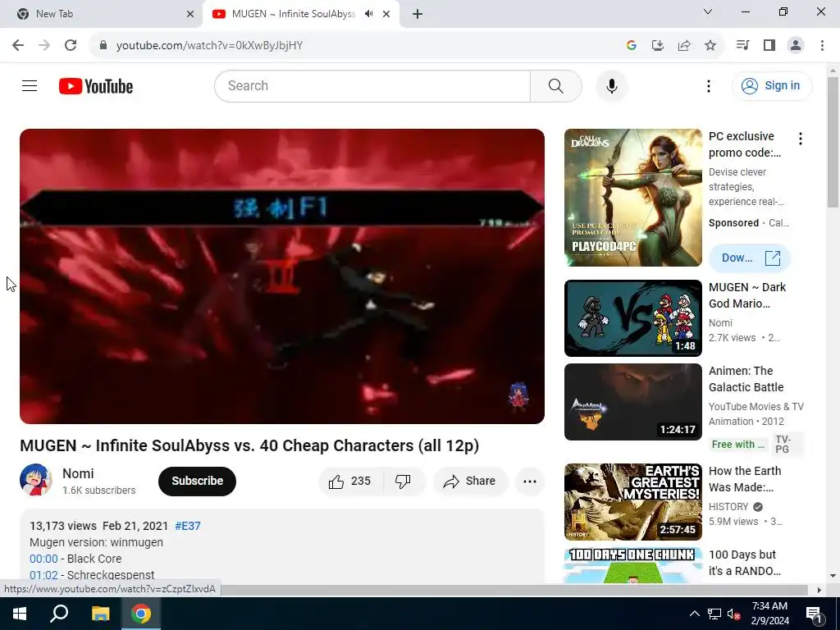Open MUGEN Dark God Mario thumbnail

(632, 318)
